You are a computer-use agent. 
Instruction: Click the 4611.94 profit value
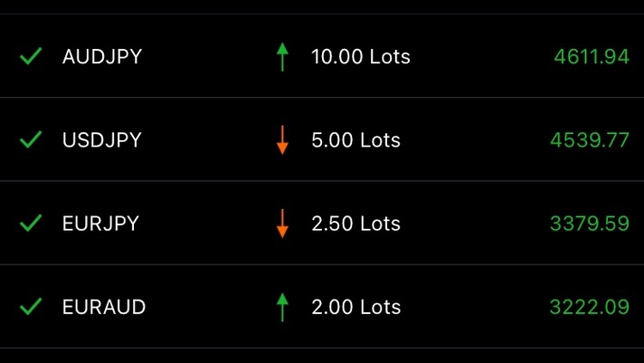pos(591,57)
